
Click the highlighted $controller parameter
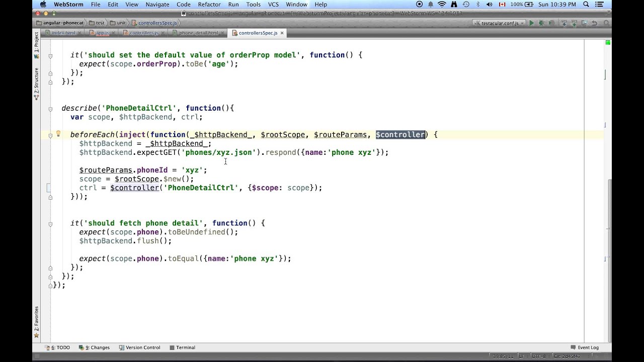click(400, 135)
